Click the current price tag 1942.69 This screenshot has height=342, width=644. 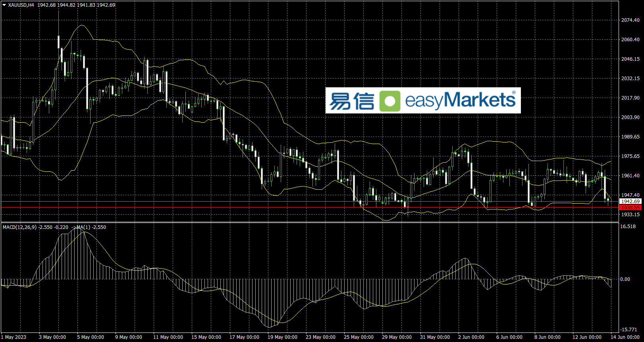point(631,202)
